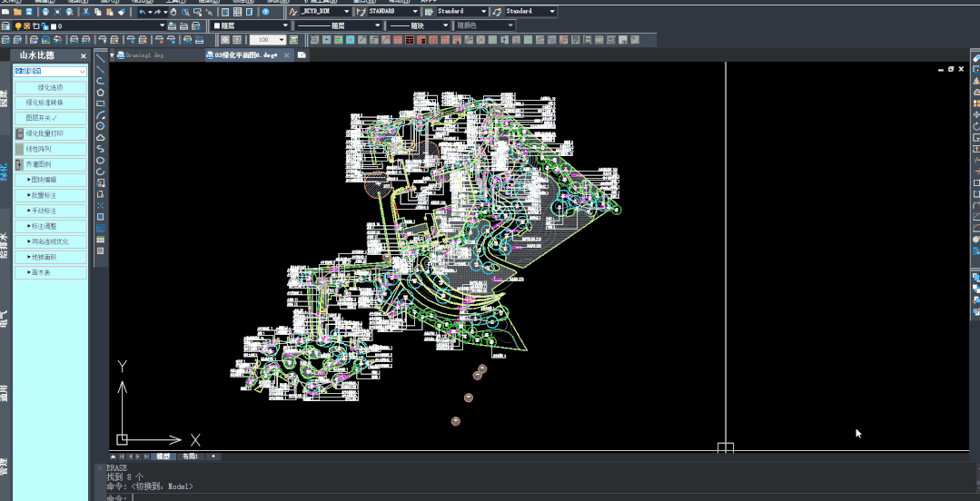
Task: Open the 100 scale value dropdown
Action: point(282,40)
